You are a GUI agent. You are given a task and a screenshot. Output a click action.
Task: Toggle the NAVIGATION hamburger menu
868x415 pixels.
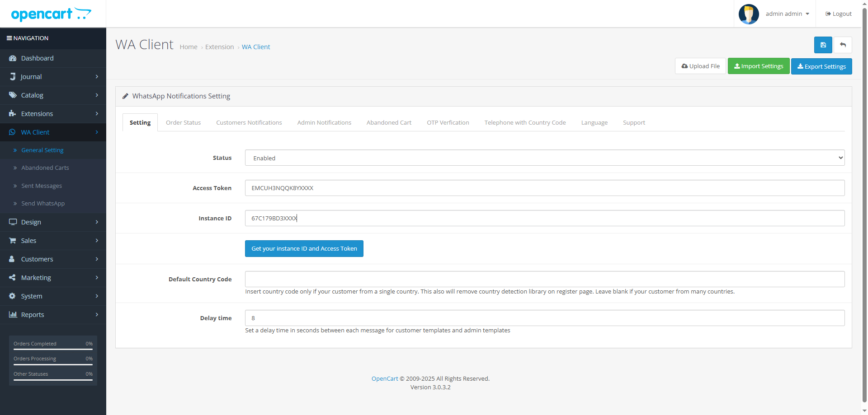pyautogui.click(x=9, y=38)
